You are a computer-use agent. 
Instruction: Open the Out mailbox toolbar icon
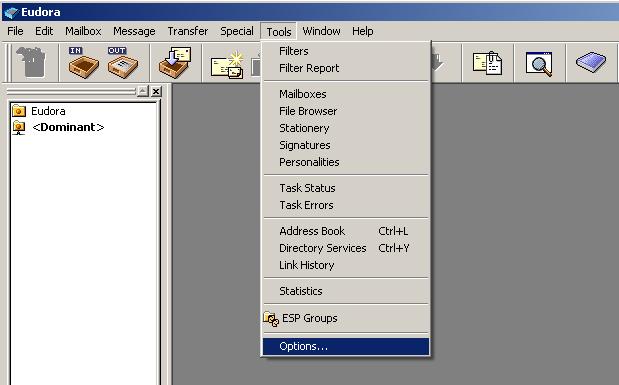pos(122,62)
